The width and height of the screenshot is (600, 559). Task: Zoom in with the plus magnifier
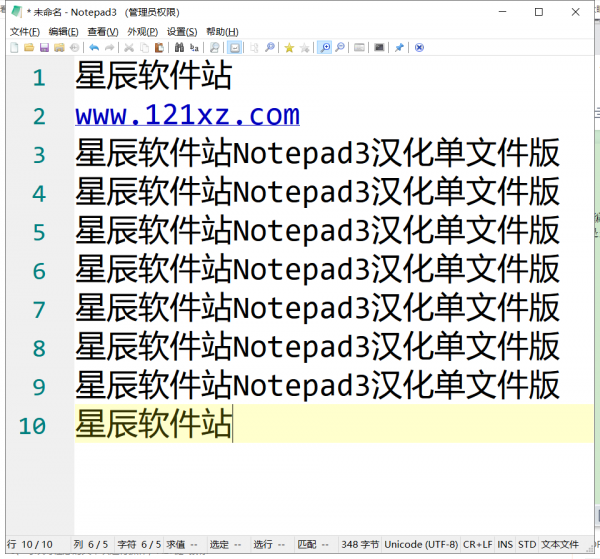324,47
